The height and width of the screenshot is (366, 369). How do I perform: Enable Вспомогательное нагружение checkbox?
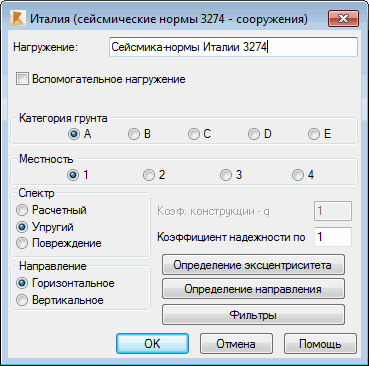click(x=22, y=79)
